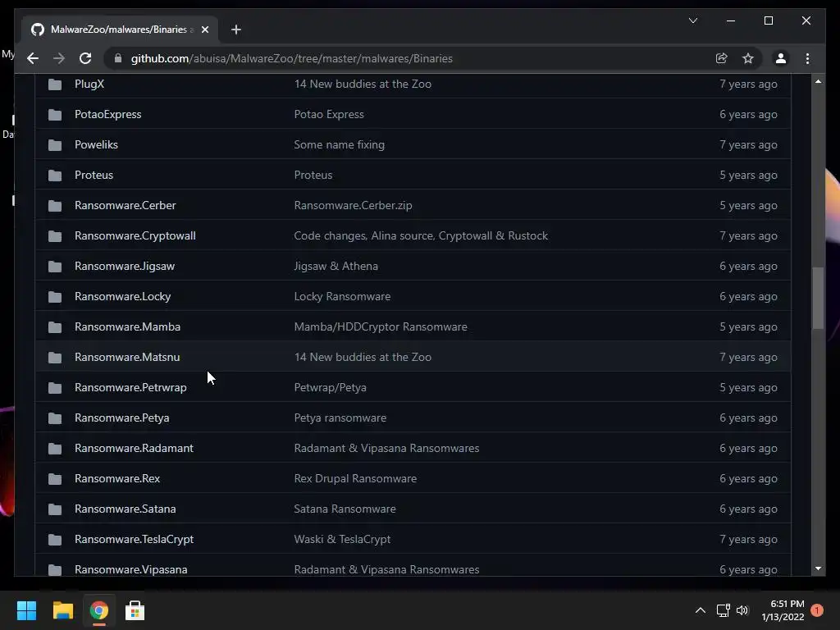Expand the tab search chevron
Image resolution: width=840 pixels, height=630 pixels.
(x=692, y=21)
